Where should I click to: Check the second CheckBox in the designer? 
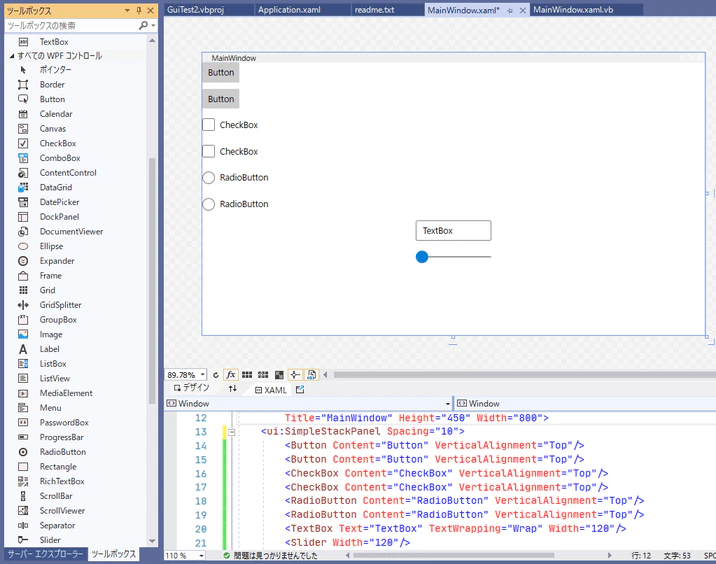pos(209,151)
